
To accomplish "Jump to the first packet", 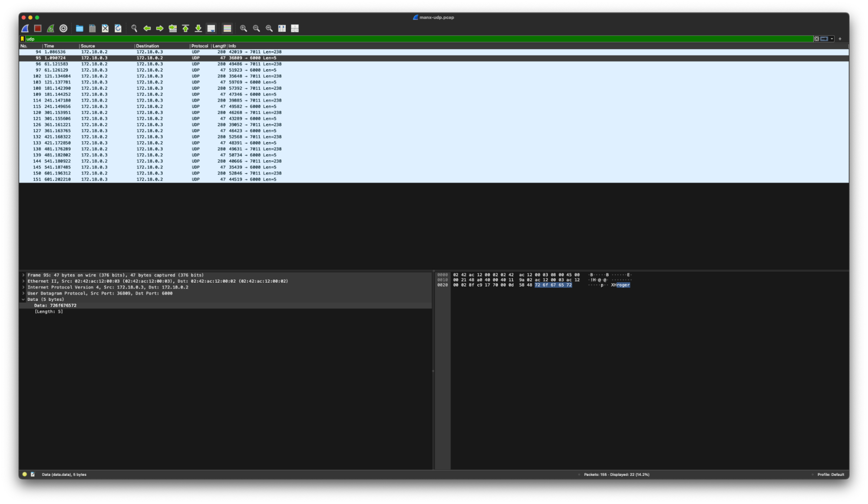I will (185, 28).
